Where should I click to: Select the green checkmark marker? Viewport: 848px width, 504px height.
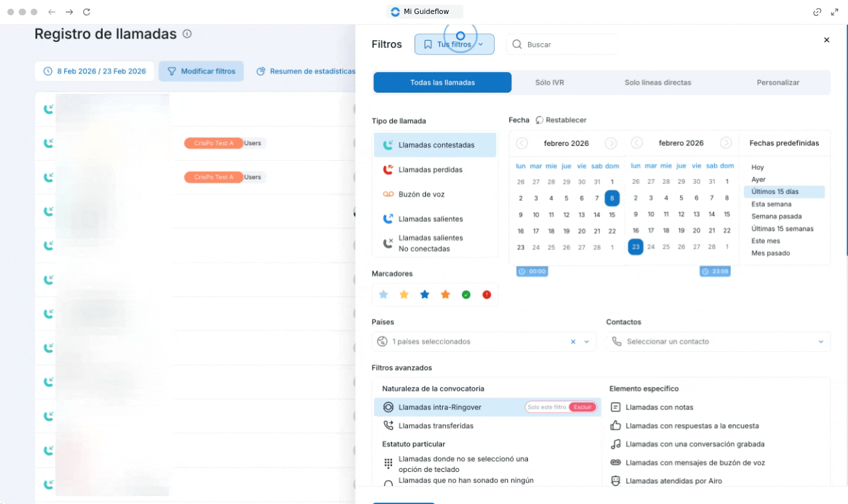pos(466,295)
